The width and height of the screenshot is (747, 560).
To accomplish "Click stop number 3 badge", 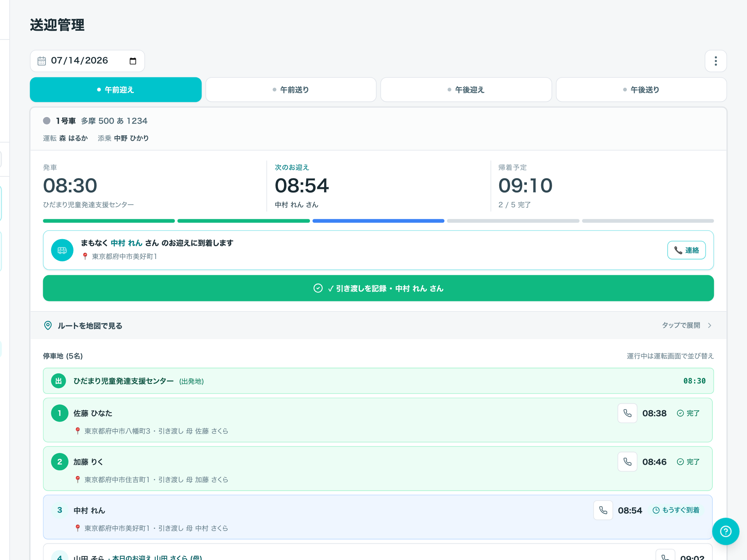I will tap(60, 510).
